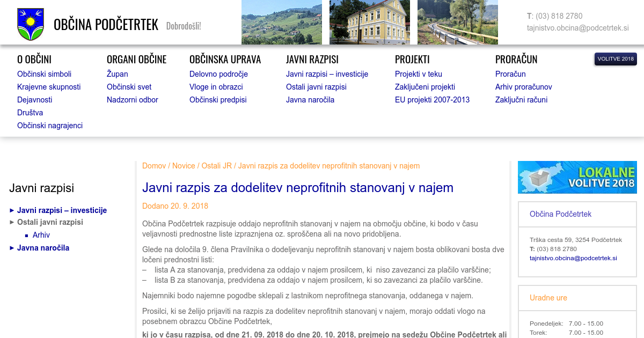Click Novice breadcrumb link
Viewport: 644px width, 338px height.
coord(184,166)
